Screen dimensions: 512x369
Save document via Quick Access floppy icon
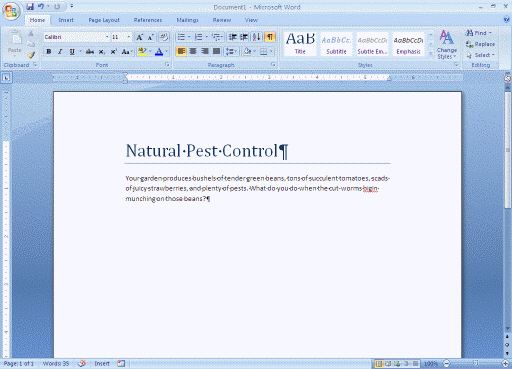30,6
